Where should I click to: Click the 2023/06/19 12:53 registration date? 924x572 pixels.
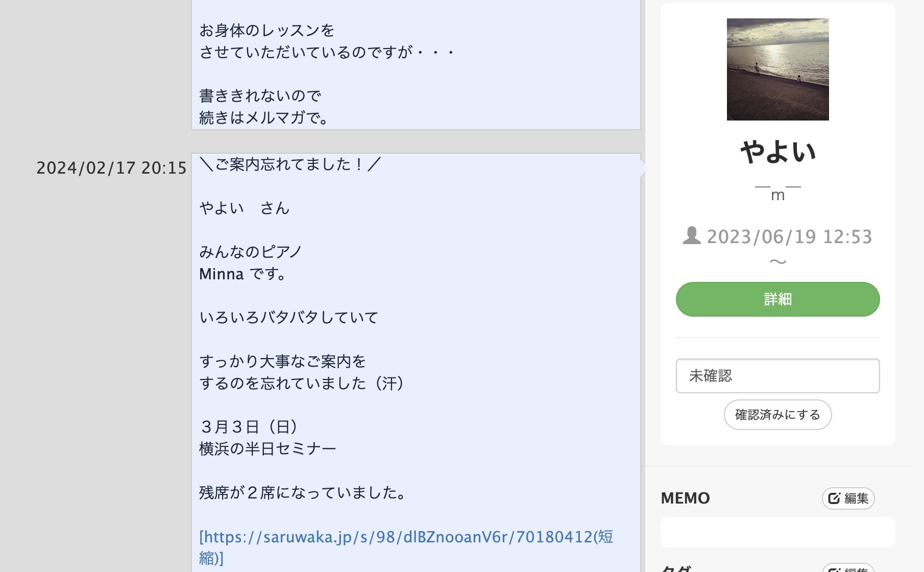789,236
